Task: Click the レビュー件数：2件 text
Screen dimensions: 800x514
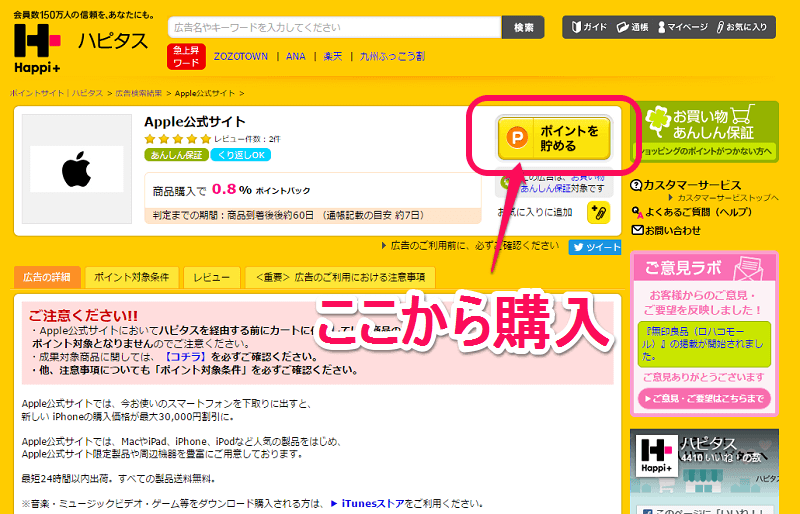Action: (x=247, y=139)
